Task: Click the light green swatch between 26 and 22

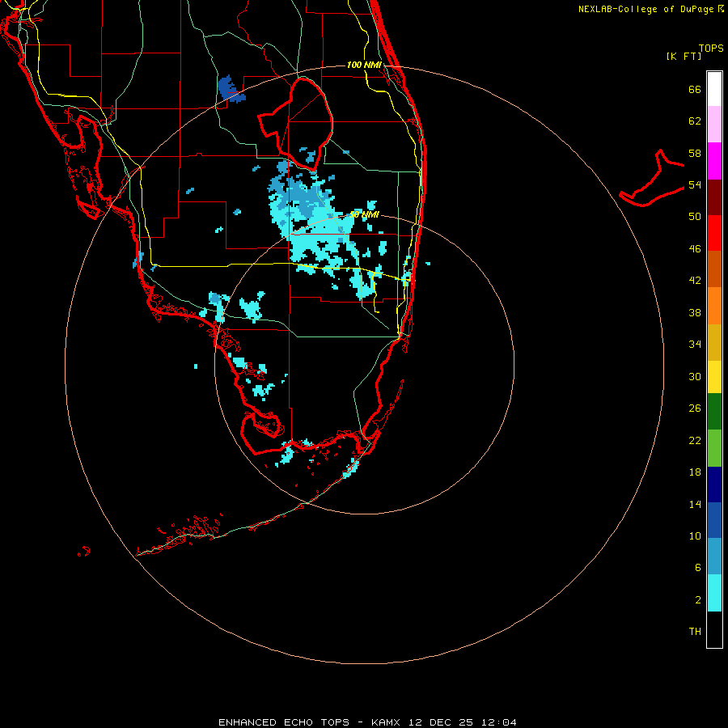Action: click(x=714, y=448)
